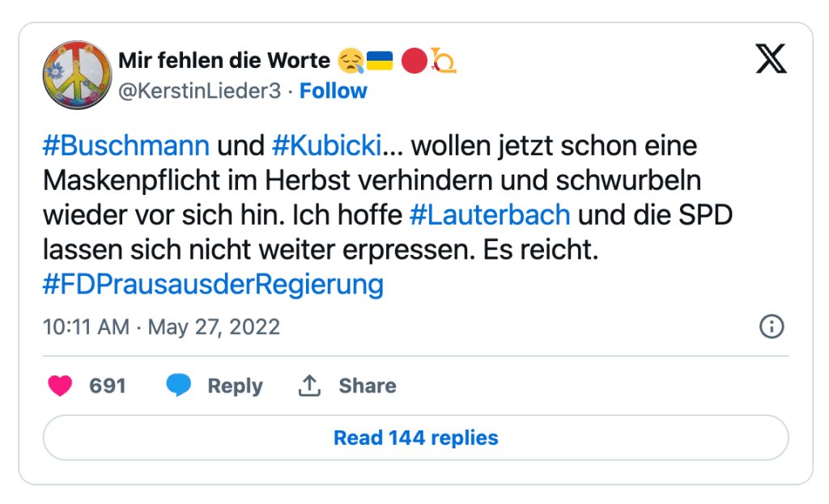Click the Ukraine flag emoji in name

click(380, 60)
